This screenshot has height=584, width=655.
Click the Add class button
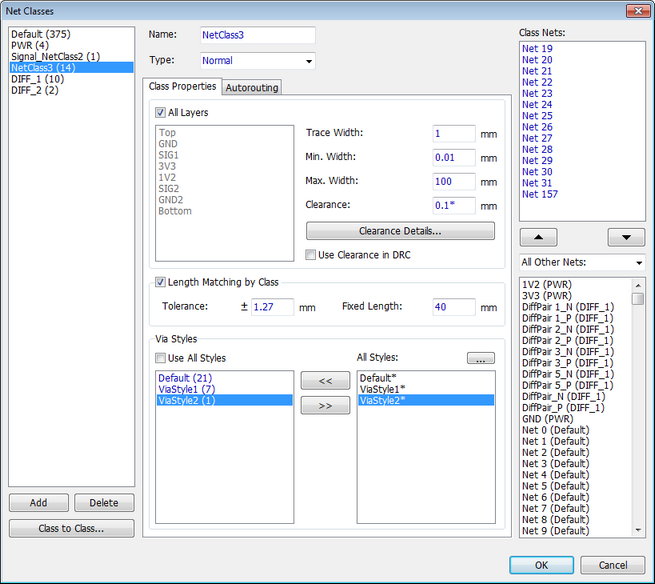click(x=38, y=503)
